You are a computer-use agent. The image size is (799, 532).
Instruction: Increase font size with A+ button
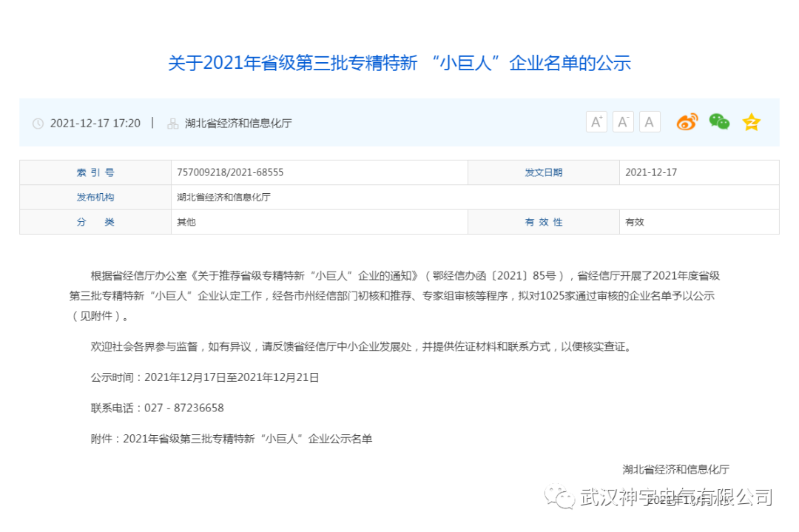pos(596,122)
